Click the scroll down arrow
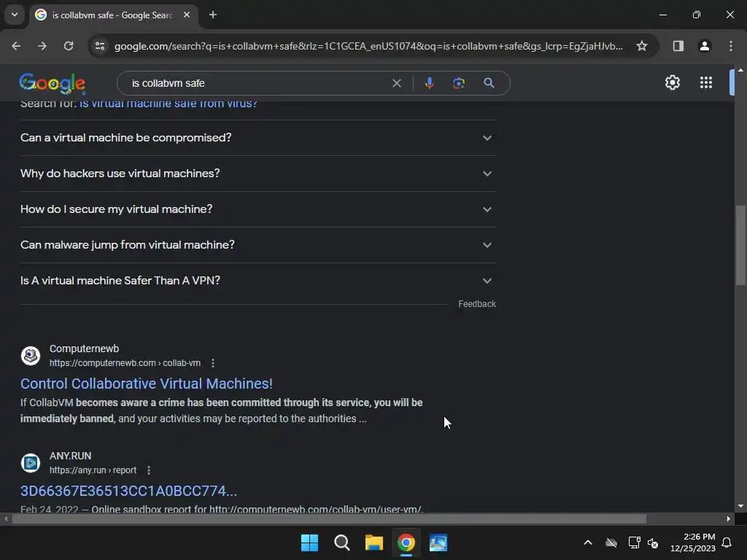747x560 pixels. tap(740, 507)
